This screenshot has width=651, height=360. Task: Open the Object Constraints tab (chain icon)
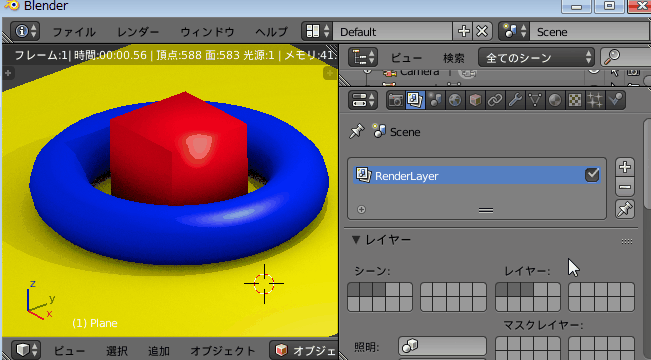tap(495, 100)
